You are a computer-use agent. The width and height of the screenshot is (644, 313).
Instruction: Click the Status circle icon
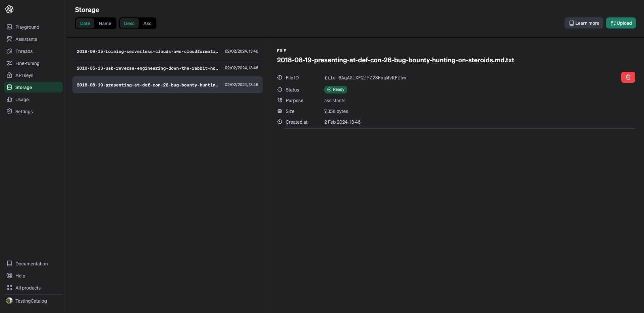click(280, 89)
